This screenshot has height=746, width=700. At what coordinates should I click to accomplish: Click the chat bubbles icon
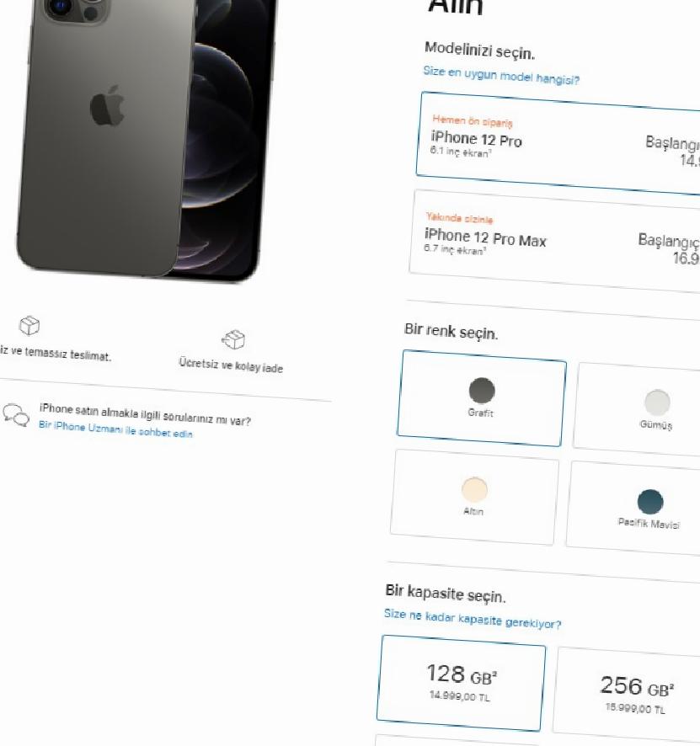pos(16,415)
